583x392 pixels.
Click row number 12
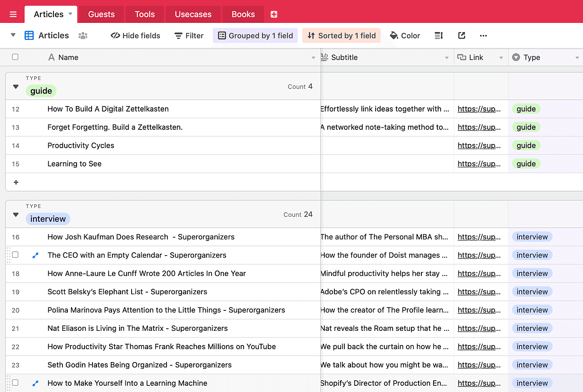click(x=15, y=109)
